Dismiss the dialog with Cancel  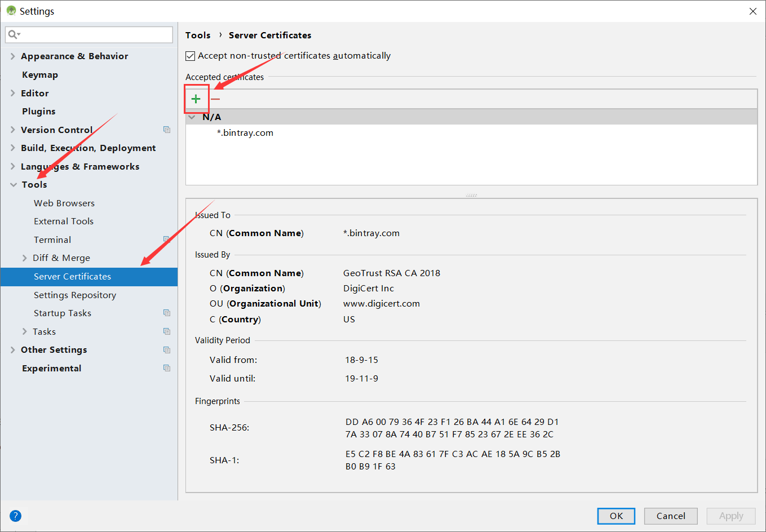tap(671, 516)
